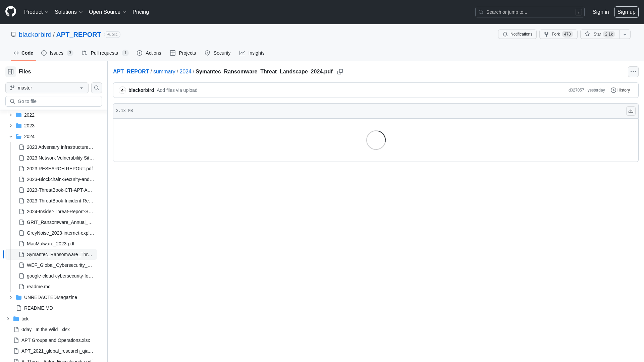644x362 pixels.
Task: View file History
Action: coord(621,90)
